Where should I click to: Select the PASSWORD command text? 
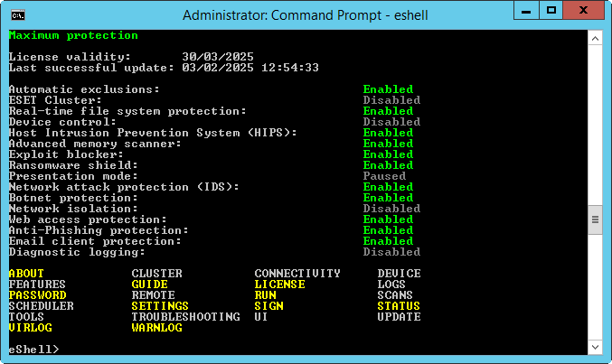[37, 295]
